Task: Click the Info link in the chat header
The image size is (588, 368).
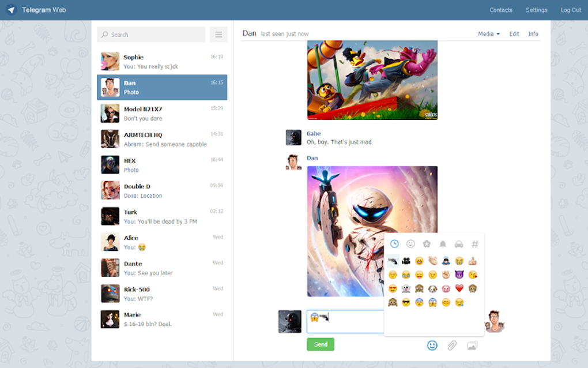Action: coord(533,33)
